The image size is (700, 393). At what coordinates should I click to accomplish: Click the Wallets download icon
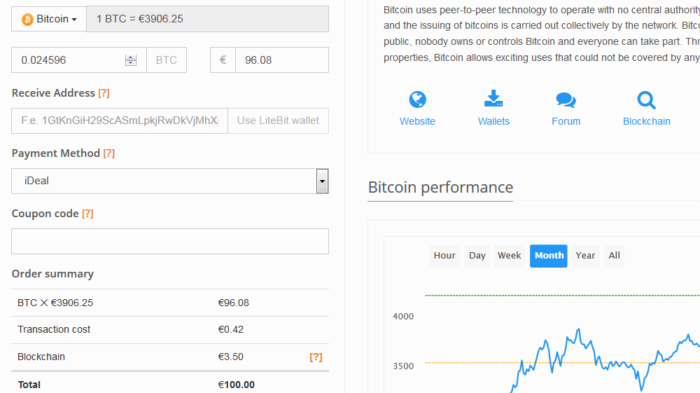[493, 99]
